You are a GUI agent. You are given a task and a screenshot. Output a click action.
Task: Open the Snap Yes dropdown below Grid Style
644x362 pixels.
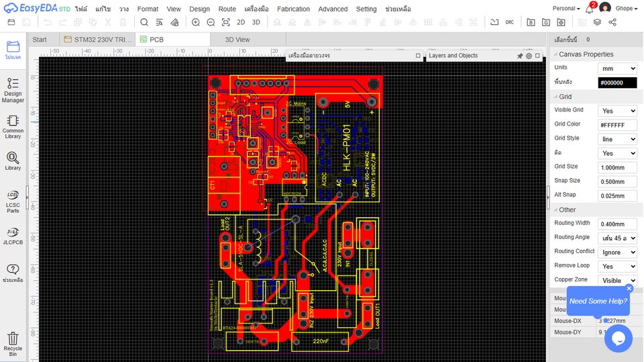[617, 153]
